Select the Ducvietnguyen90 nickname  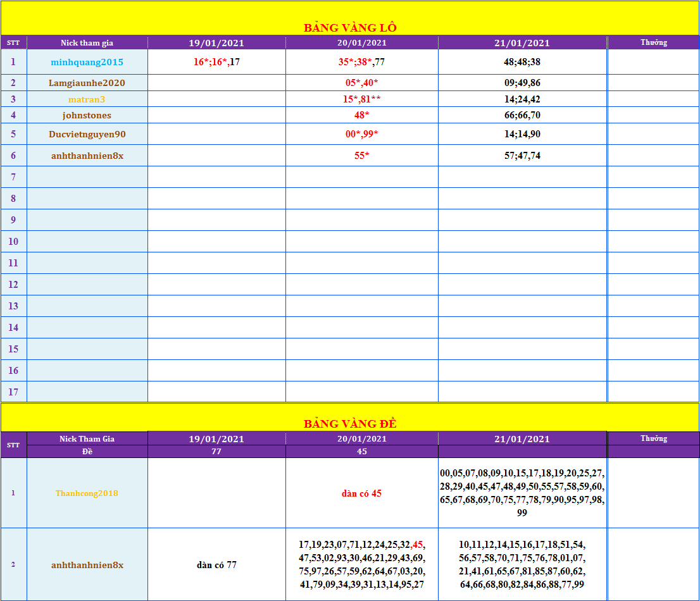(x=87, y=134)
